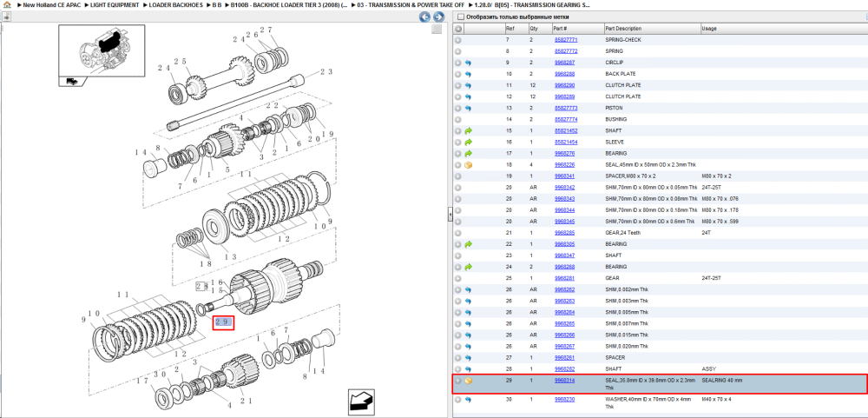Click blue arrow icon on SHIM 0.002mm row
This screenshot has height=418, width=868.
point(469,289)
